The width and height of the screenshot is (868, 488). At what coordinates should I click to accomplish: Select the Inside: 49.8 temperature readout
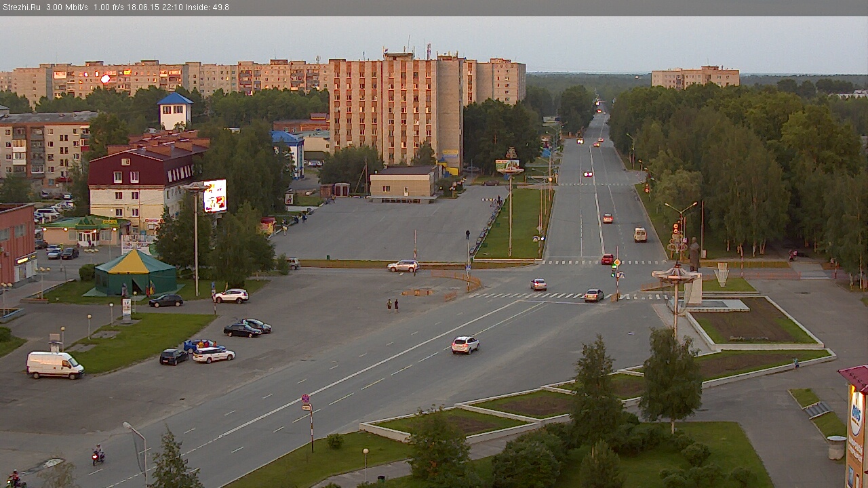coord(208,7)
